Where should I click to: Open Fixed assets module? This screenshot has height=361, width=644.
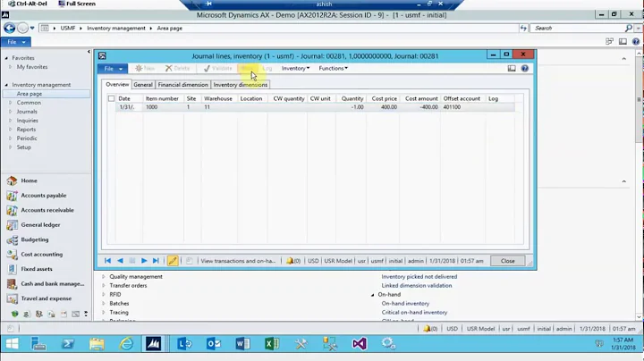pos(37,269)
